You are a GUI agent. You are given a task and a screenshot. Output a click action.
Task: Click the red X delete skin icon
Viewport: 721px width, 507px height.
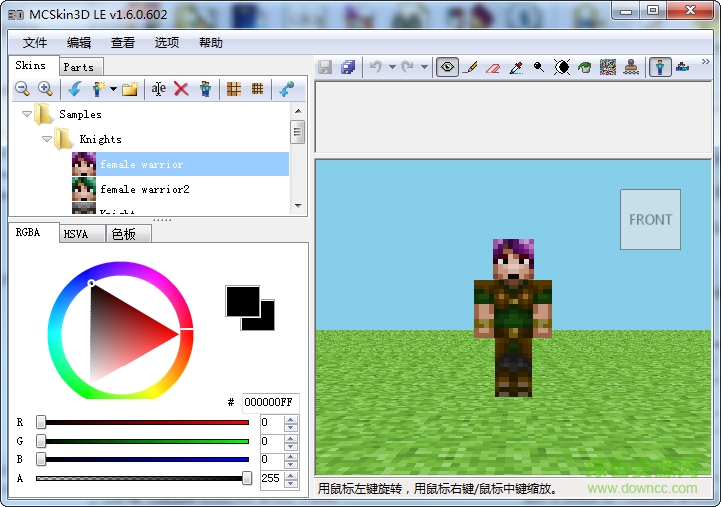click(181, 89)
